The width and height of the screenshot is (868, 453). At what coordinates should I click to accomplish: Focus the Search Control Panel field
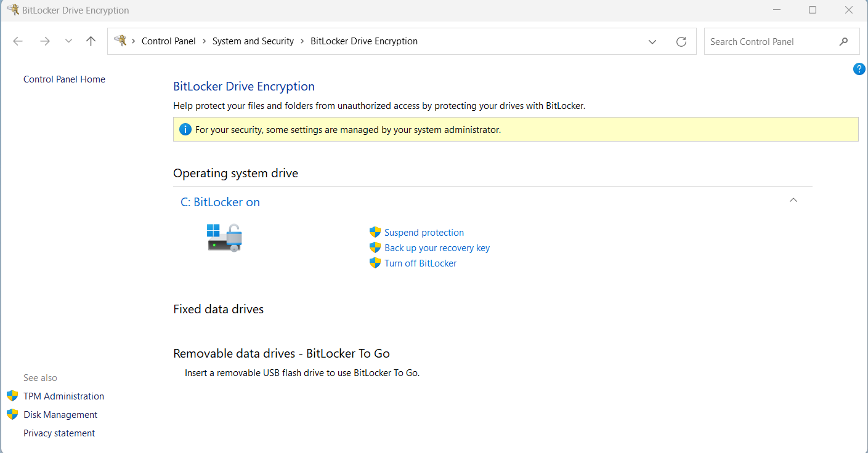tap(782, 41)
